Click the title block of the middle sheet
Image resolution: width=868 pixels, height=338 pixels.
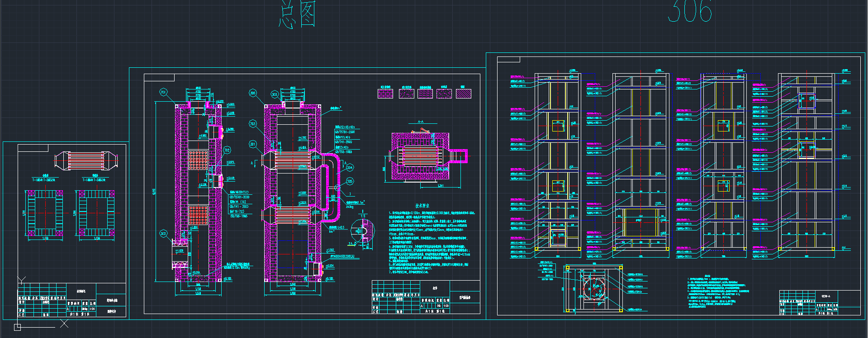pyautogui.click(x=426, y=297)
